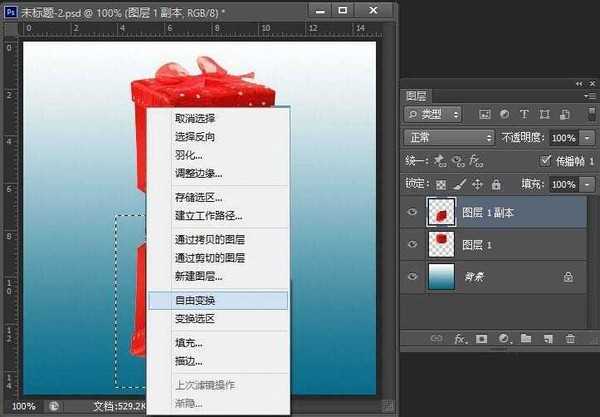The image size is (600, 417).
Task: Open 类型 filter type dropdown
Action: point(433,114)
